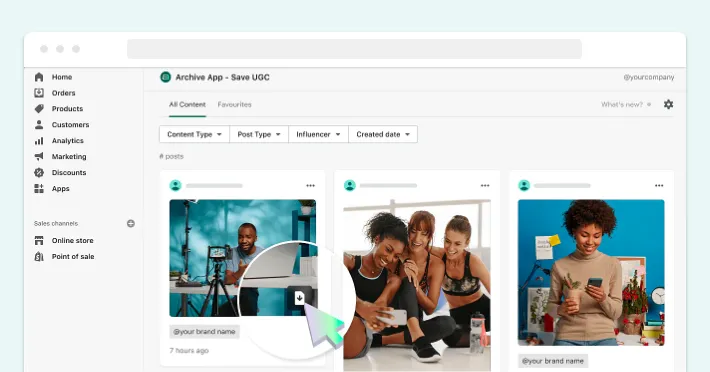The image size is (710, 372).
Task: Open Customers section
Action: coord(70,124)
